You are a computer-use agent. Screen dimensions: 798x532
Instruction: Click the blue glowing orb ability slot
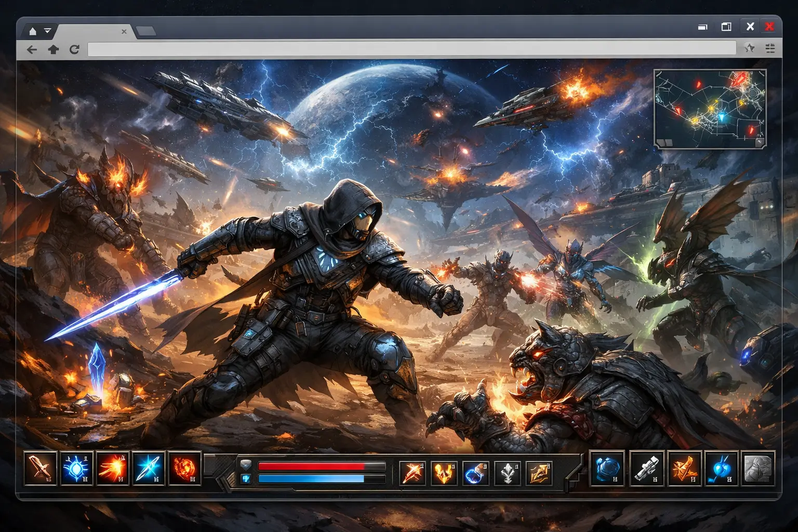(x=721, y=468)
